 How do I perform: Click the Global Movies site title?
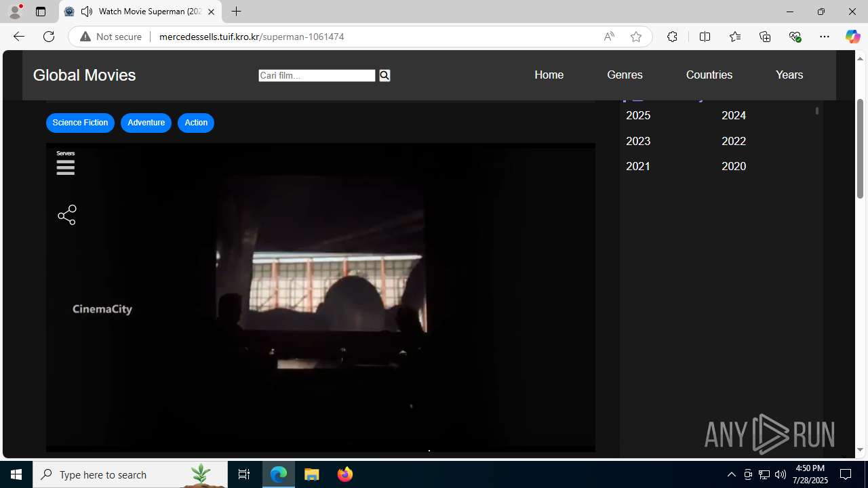pos(84,75)
